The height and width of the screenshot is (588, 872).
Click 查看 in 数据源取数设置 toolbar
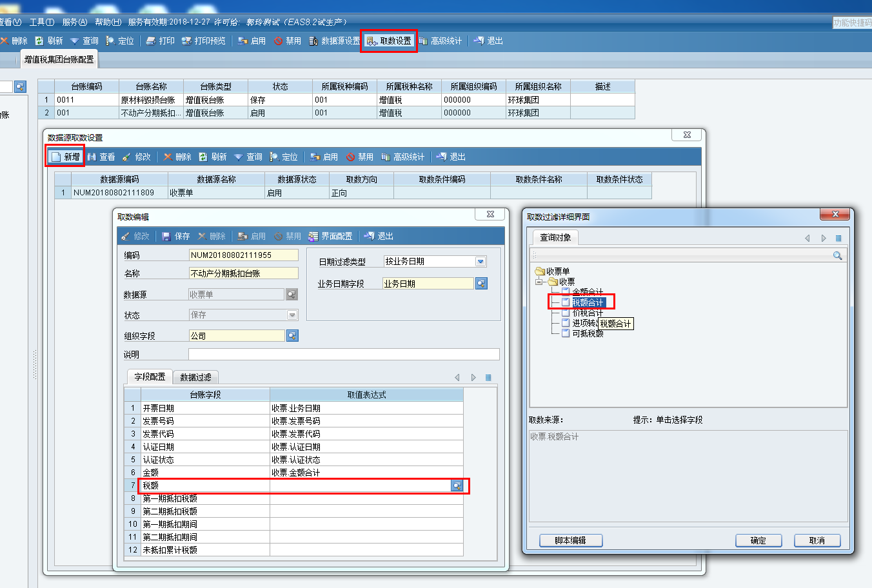click(101, 157)
